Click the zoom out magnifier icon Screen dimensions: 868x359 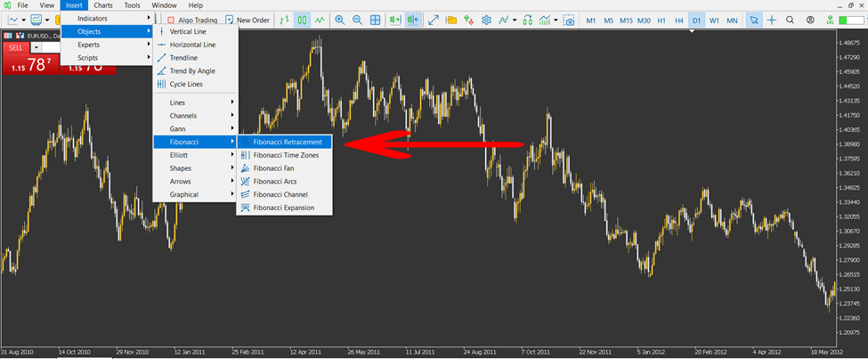(x=358, y=20)
